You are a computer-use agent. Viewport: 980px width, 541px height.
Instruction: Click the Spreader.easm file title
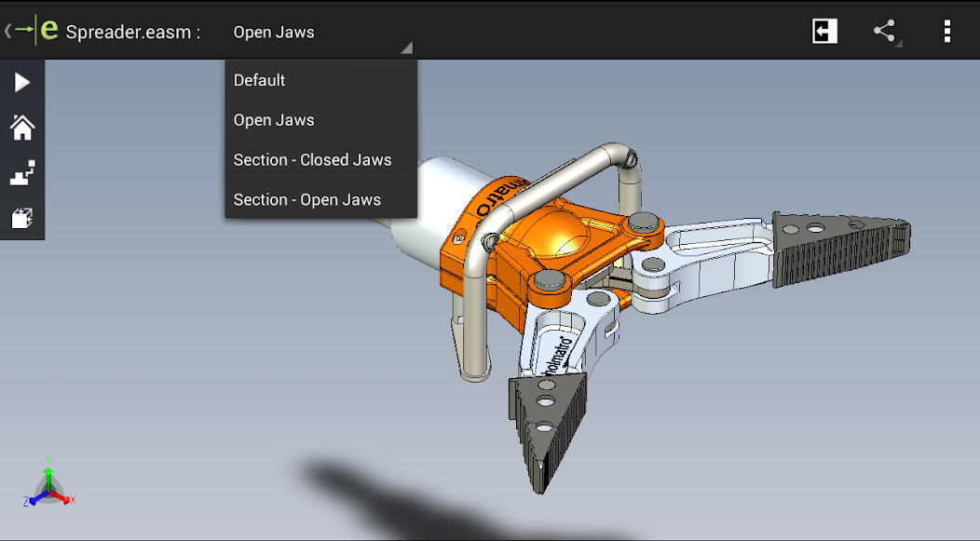click(132, 32)
